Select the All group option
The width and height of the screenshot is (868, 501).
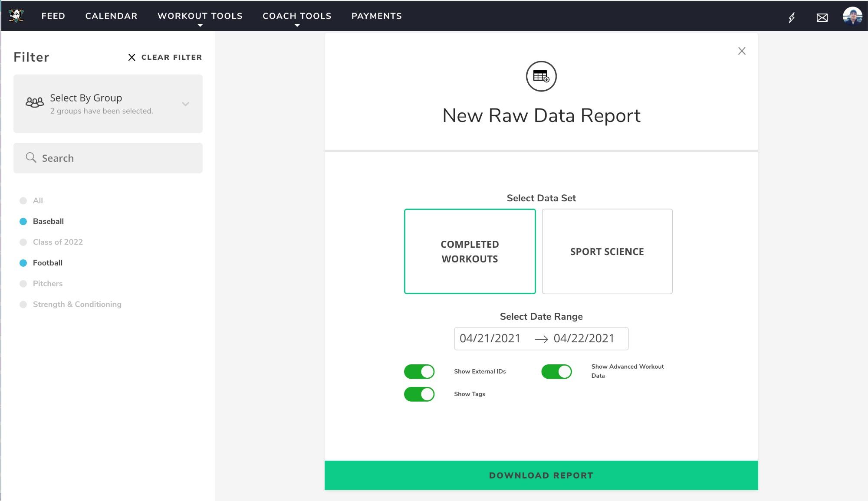(31, 200)
